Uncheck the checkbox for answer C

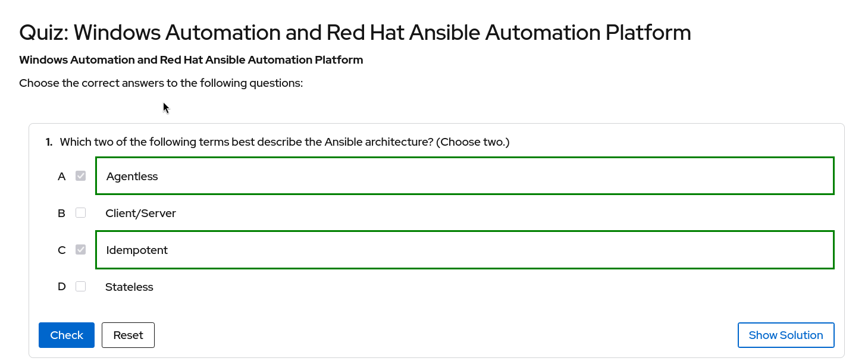pyautogui.click(x=81, y=250)
